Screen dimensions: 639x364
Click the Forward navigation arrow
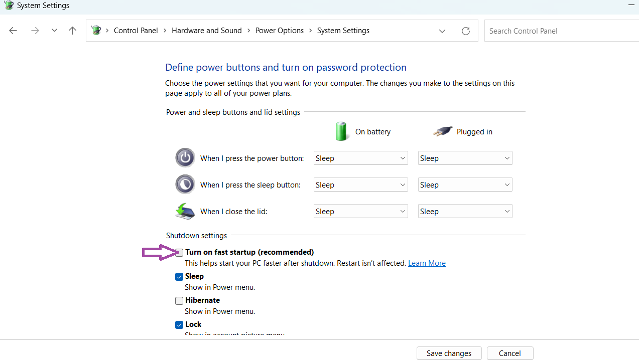click(x=35, y=31)
